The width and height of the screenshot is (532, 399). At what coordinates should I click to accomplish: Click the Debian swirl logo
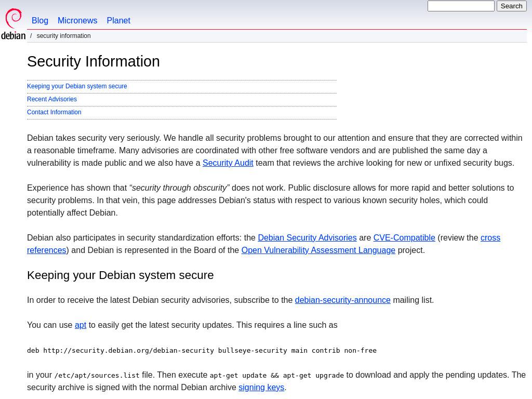click(13, 24)
